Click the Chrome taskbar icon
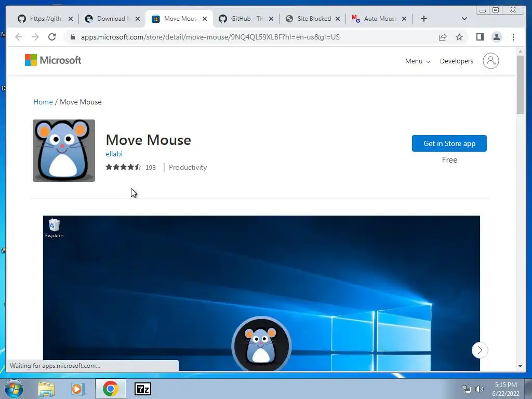The height and width of the screenshot is (399, 532). (110, 389)
